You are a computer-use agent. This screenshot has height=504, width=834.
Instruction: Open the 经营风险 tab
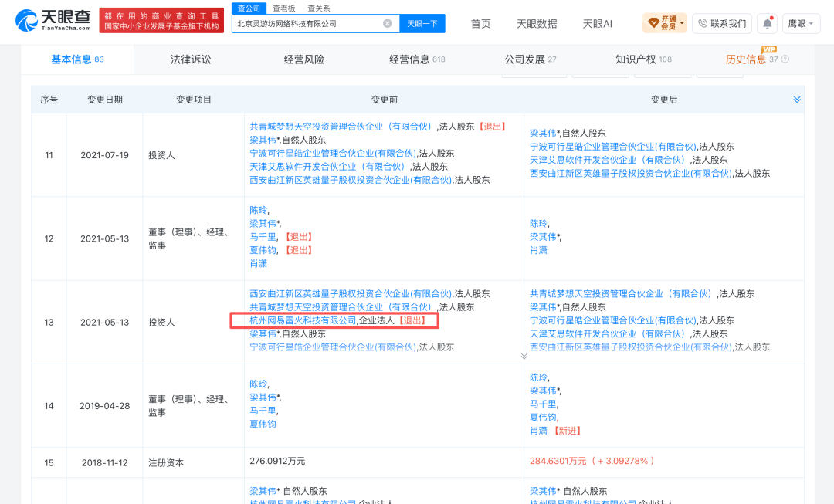304,59
